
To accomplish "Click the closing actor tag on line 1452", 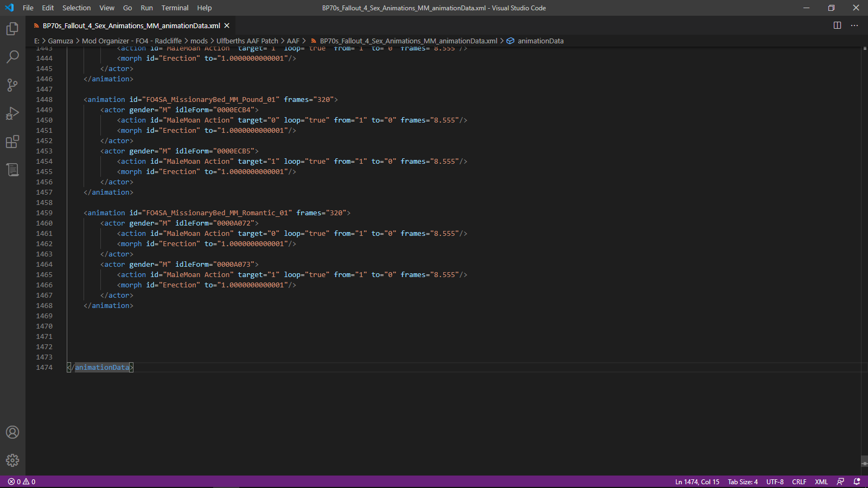I will pyautogui.click(x=117, y=140).
